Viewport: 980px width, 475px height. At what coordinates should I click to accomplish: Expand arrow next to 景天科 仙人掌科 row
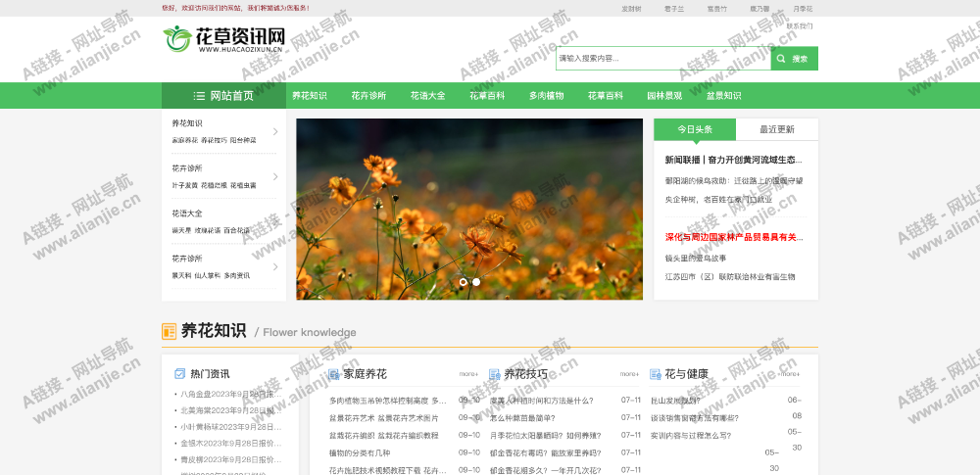point(275,266)
